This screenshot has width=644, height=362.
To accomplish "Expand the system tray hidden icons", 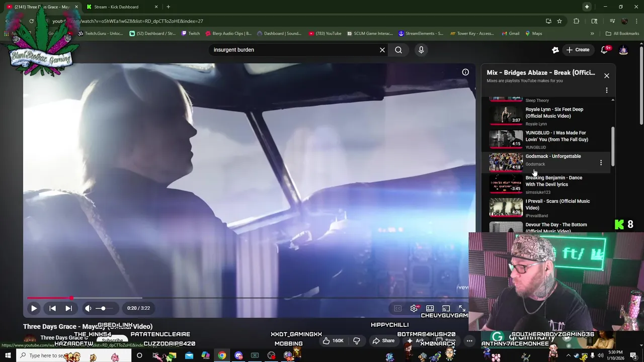I will 570,356.
